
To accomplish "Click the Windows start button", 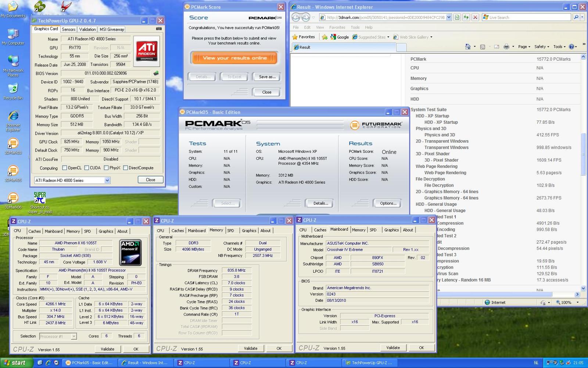I will pyautogui.click(x=17, y=362).
